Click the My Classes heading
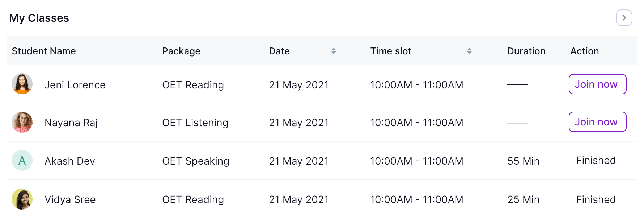The image size is (644, 219). tap(39, 18)
